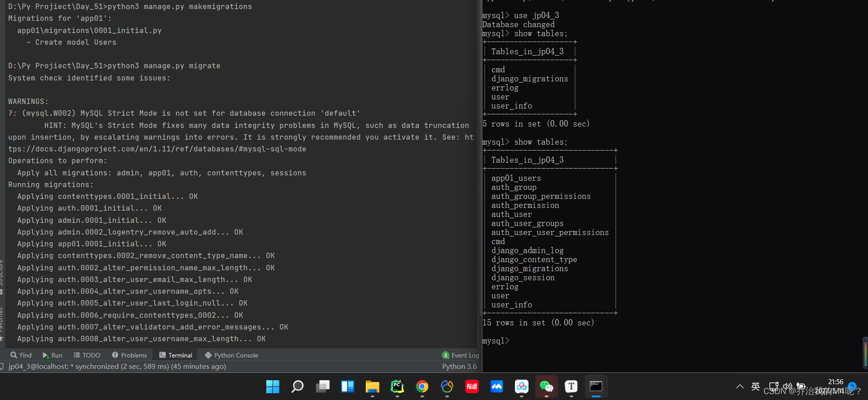
Task: Click 'Database changed' line in mysql window
Action: tap(518, 24)
